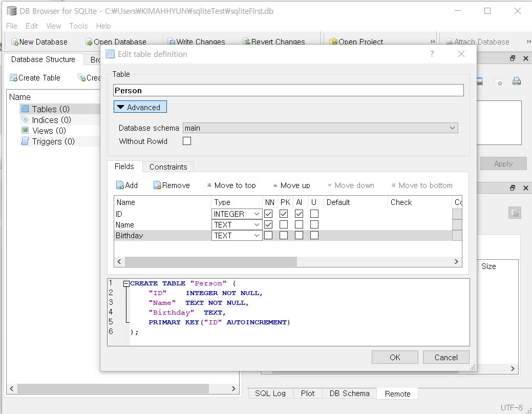Viewport: 532px width, 414px height.
Task: Check U for the Birthday field
Action: (314, 235)
